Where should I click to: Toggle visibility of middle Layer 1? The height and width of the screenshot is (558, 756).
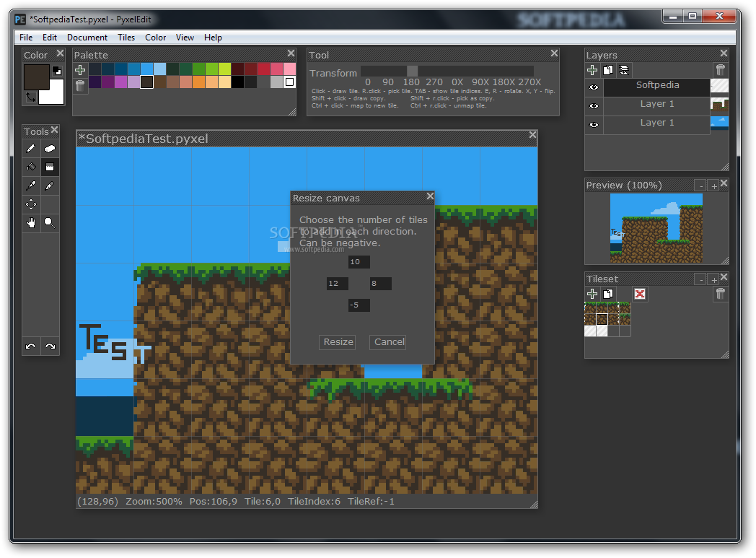tap(594, 106)
